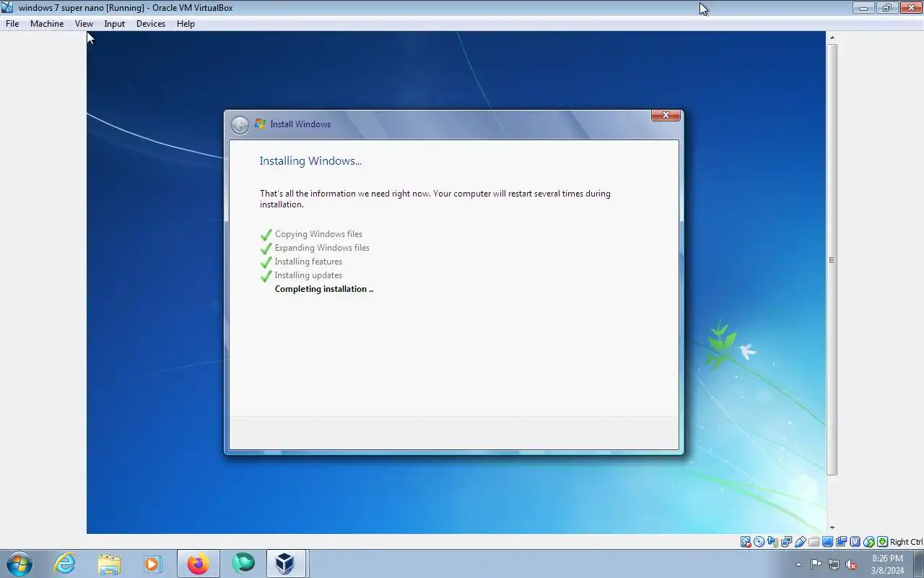This screenshot has width=924, height=578.
Task: Click the vertical scrollbar of the VM window
Action: coord(832,260)
